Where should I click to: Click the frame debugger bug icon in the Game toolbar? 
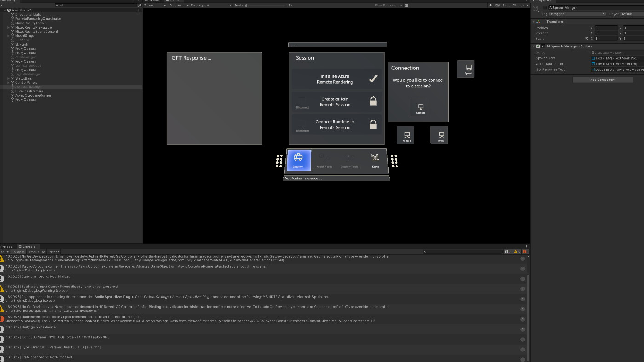pos(408,5)
